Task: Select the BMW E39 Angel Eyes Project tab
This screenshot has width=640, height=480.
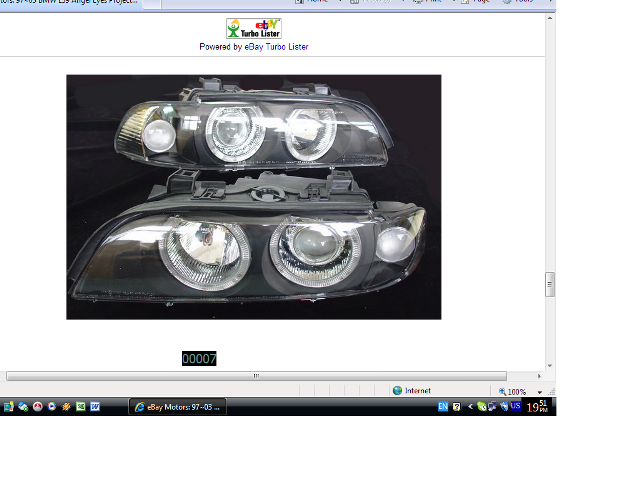Action: pos(71,3)
